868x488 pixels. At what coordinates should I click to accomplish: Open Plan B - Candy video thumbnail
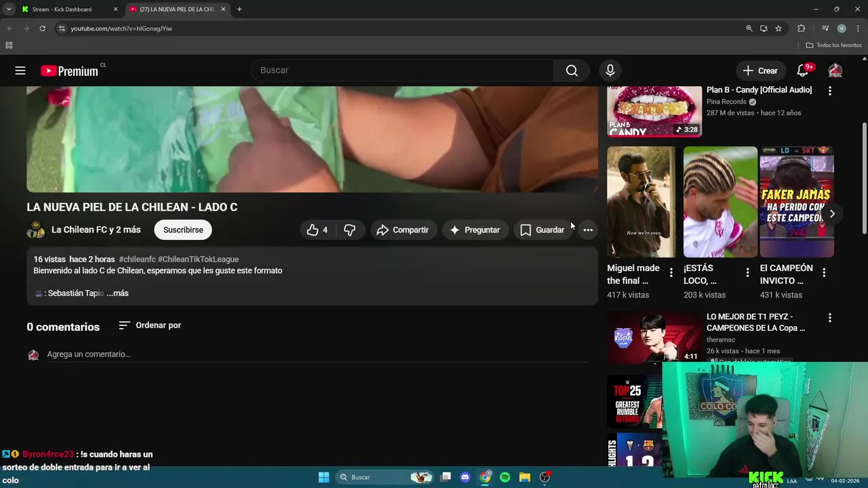click(654, 111)
